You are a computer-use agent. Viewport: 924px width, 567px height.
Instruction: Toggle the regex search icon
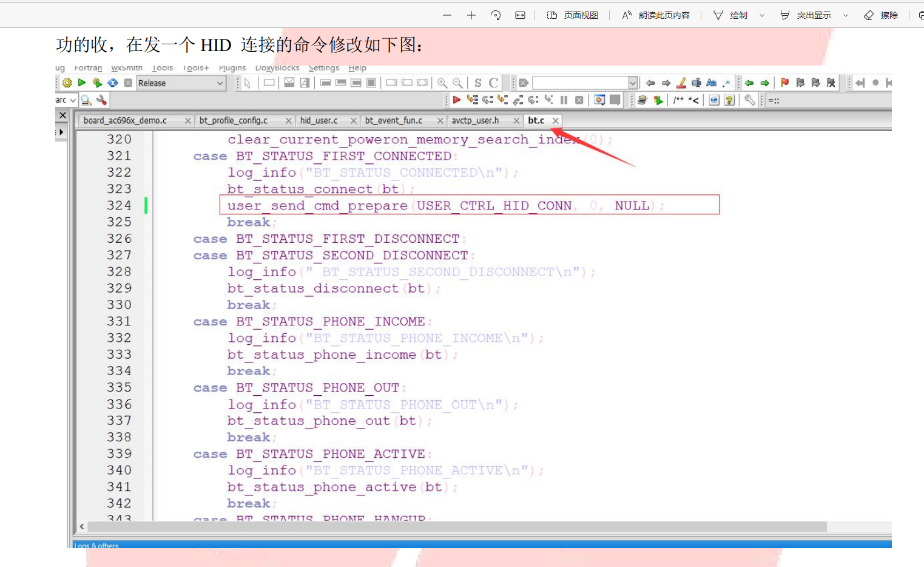[727, 83]
